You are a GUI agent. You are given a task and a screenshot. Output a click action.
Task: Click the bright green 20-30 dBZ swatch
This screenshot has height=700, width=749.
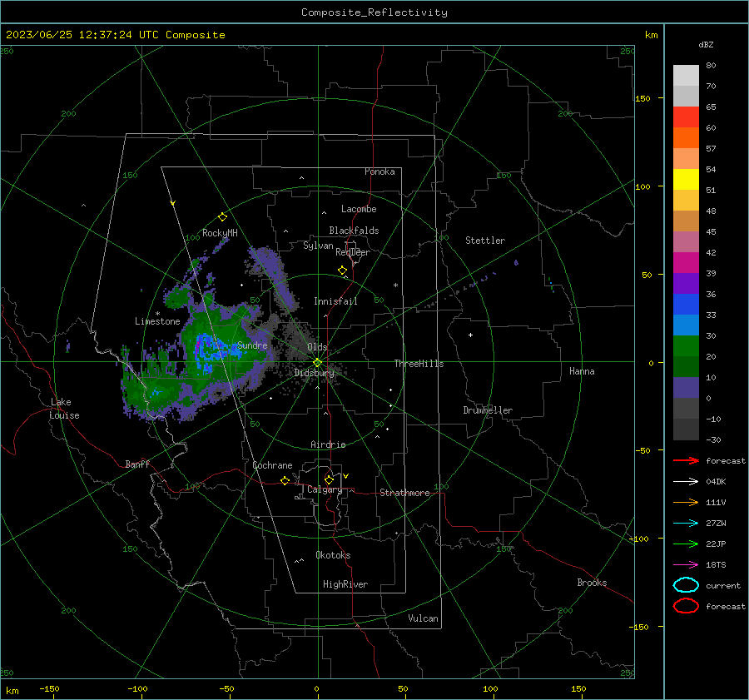[x=686, y=346]
